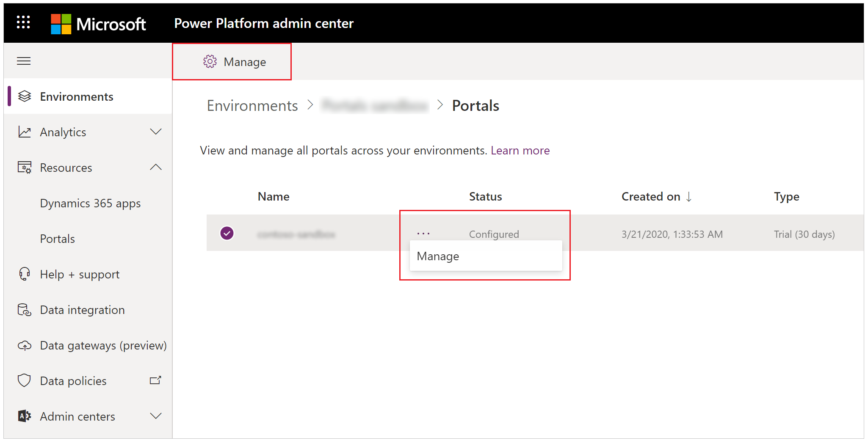Open Data gateways (preview) in sidebar

88,346
